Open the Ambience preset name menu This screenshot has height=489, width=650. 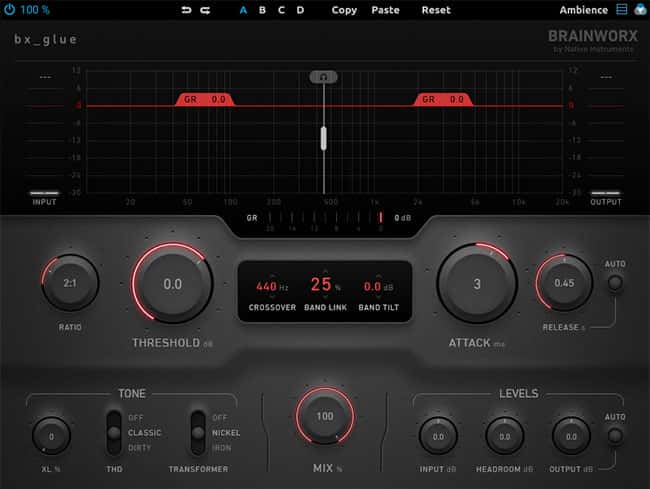coord(584,10)
